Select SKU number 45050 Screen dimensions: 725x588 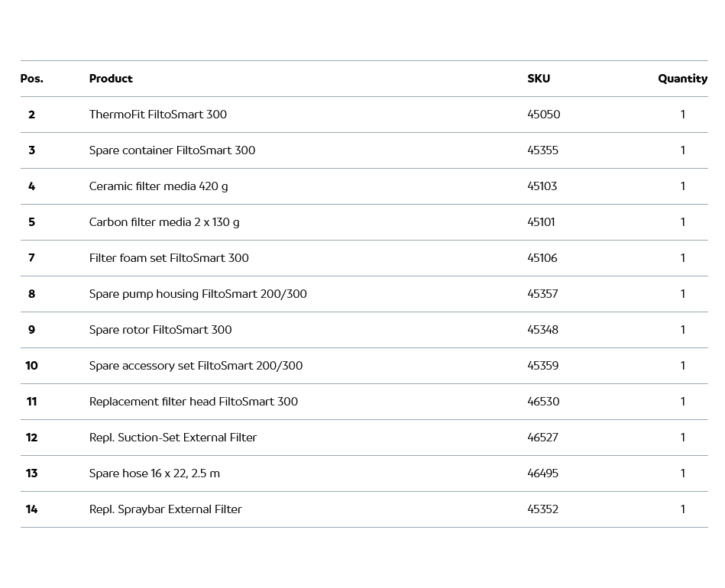[543, 115]
